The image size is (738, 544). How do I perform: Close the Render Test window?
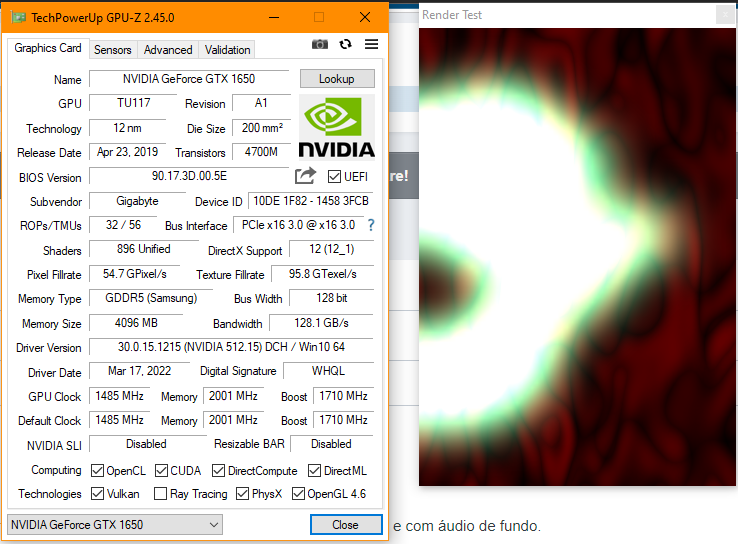tap(725, 15)
